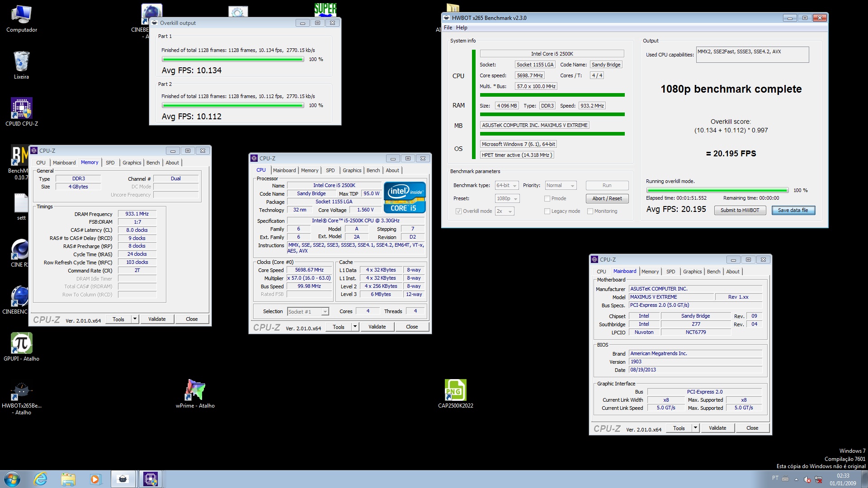Click the Overkill output window title icon

tap(155, 23)
